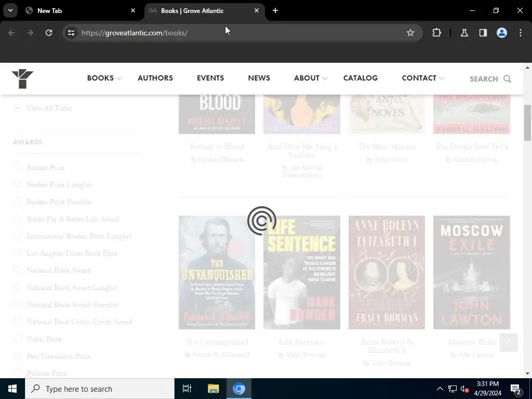Go forward using browser forward arrow

30,33
